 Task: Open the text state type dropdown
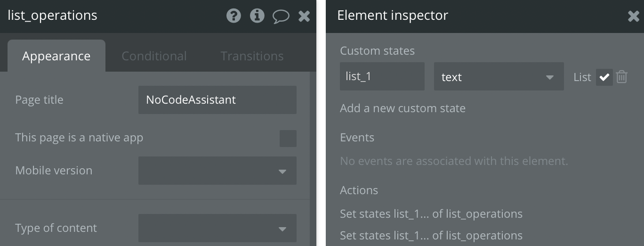(499, 76)
